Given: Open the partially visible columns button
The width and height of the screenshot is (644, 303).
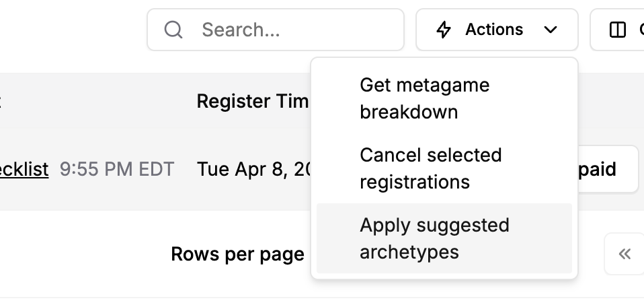Looking at the screenshot, I should 617,30.
